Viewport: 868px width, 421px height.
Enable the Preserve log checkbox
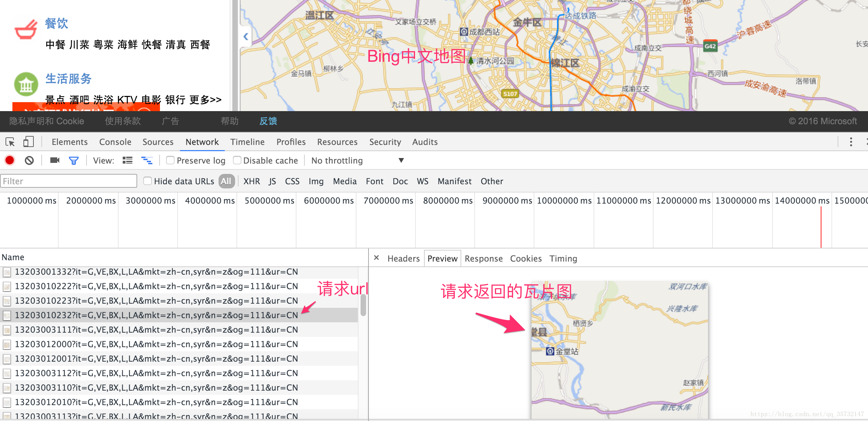pyautogui.click(x=170, y=160)
